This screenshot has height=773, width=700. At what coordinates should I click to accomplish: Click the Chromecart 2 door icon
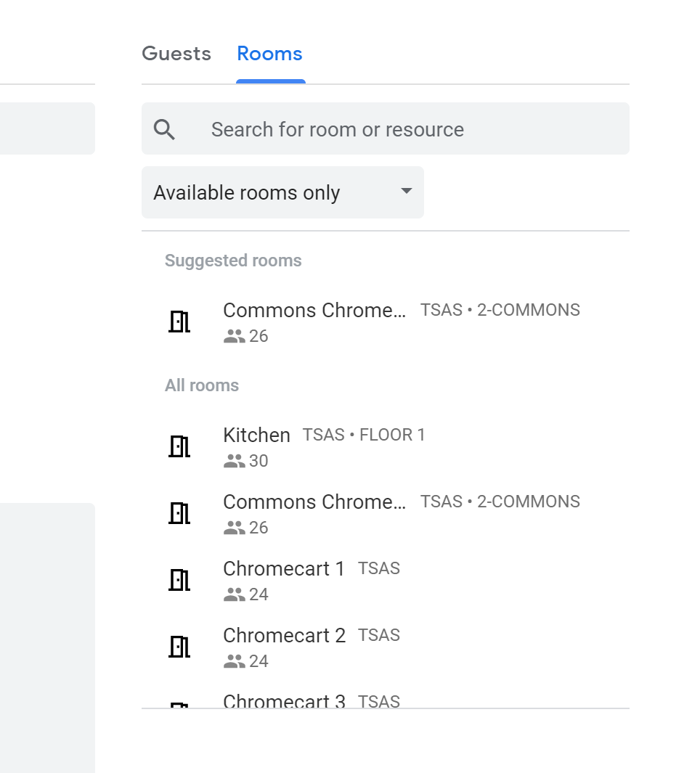pyautogui.click(x=179, y=647)
